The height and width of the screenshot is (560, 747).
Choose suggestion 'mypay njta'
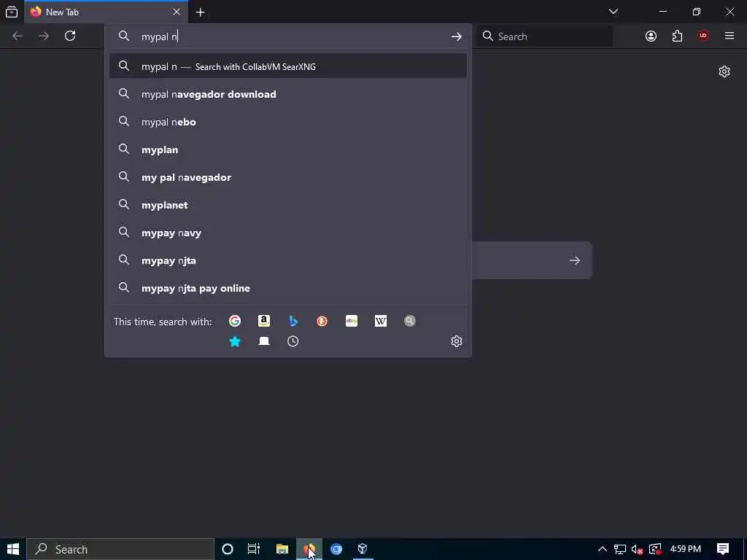point(287,260)
